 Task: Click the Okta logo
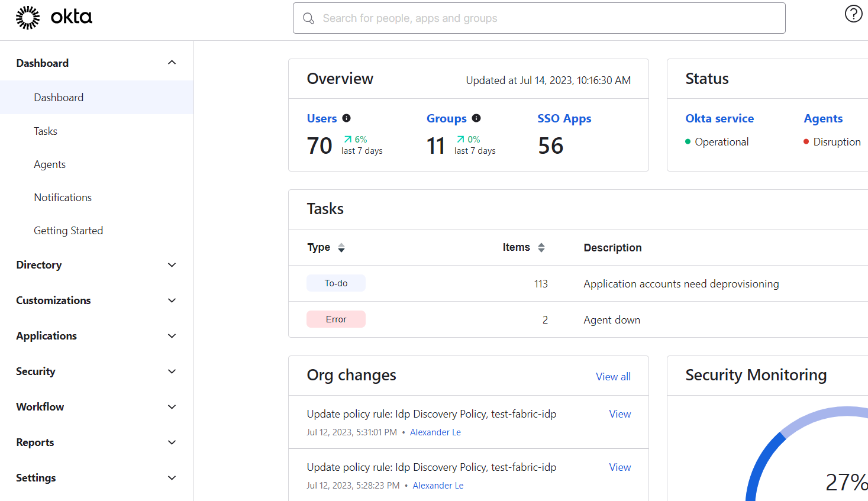click(x=54, y=18)
